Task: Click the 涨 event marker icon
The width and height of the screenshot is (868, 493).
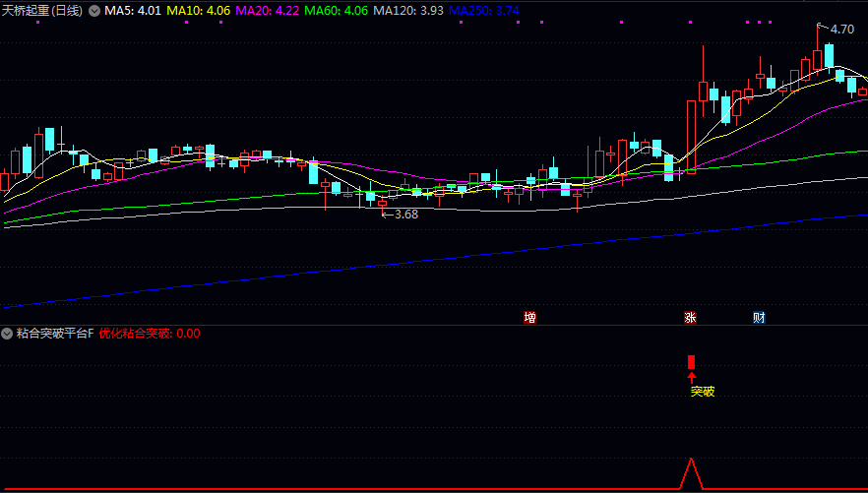Action: click(x=690, y=317)
